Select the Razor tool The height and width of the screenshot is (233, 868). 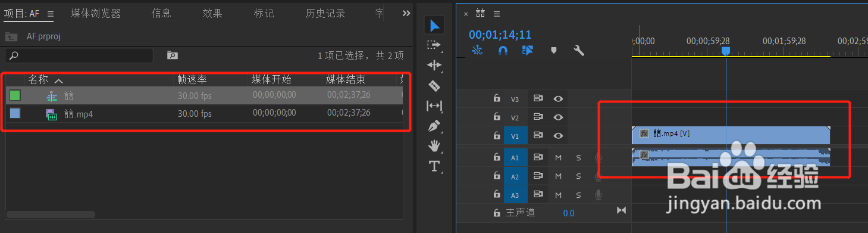(434, 86)
